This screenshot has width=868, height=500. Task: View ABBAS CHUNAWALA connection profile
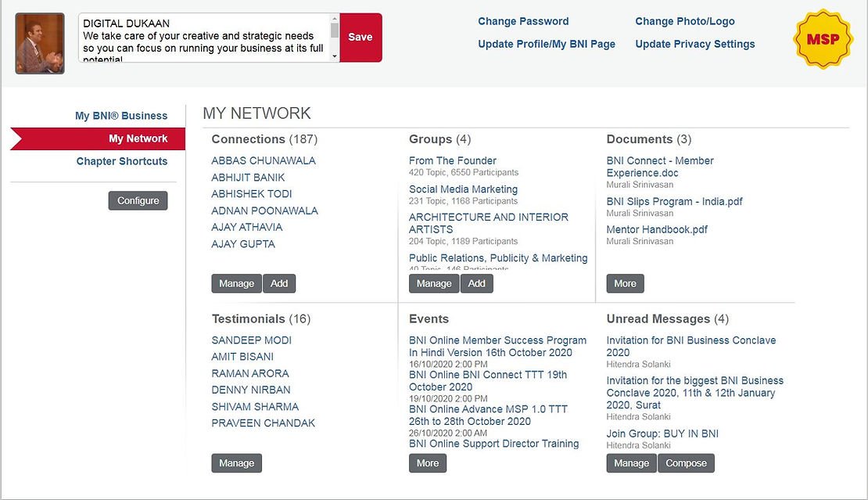point(264,160)
